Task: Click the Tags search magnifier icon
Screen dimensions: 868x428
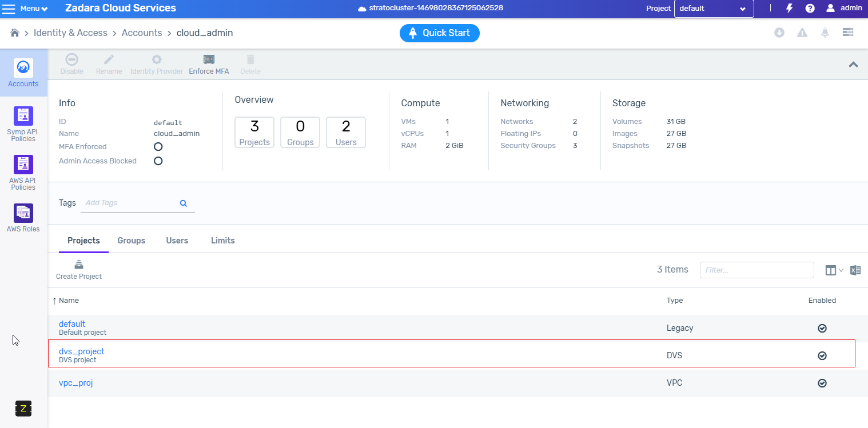Action: pos(184,203)
